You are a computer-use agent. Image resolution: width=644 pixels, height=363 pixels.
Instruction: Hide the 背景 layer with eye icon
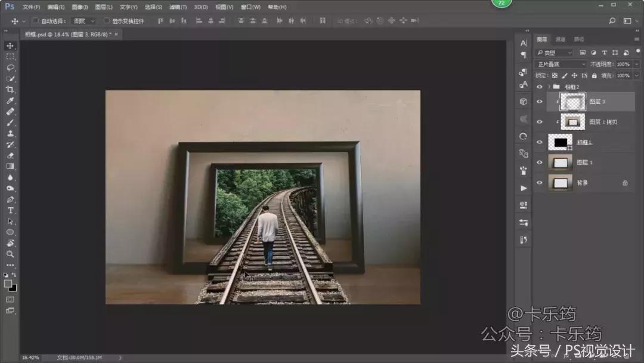[540, 183]
